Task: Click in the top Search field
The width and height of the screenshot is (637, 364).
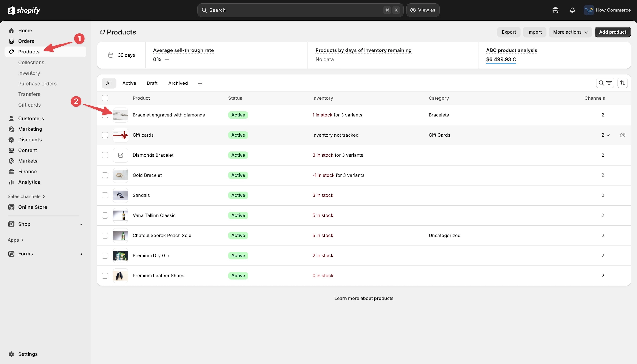Action: pyautogui.click(x=300, y=10)
